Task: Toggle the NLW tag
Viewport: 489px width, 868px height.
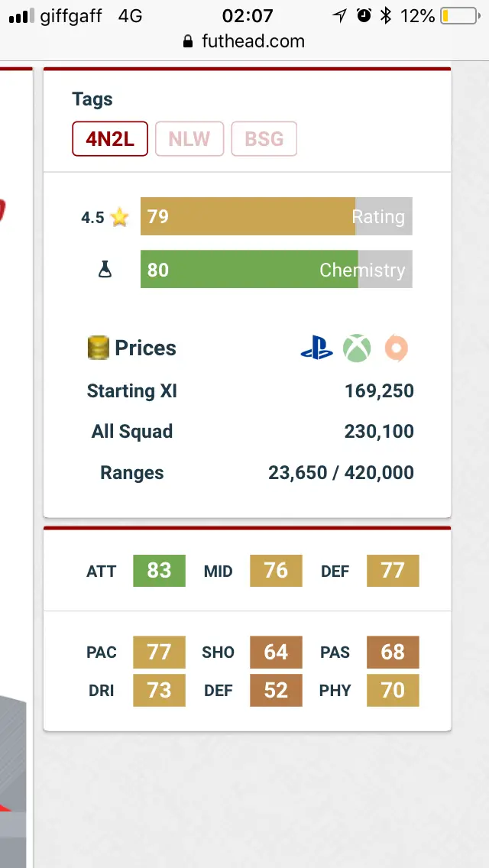Action: [x=189, y=139]
